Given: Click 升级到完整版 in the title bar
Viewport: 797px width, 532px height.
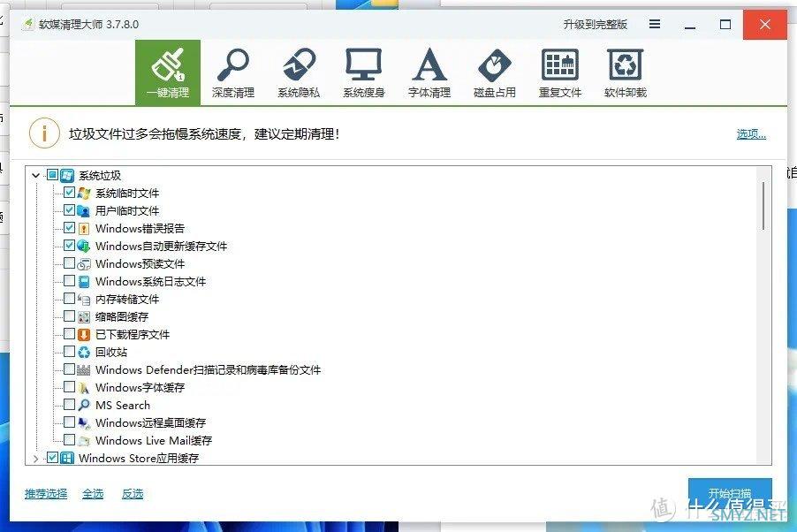Looking at the screenshot, I should click(596, 24).
